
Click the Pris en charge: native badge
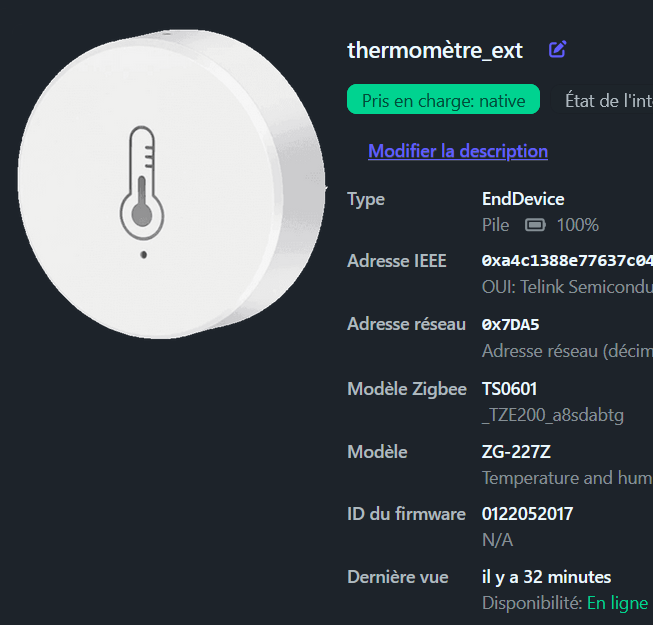[x=443, y=100]
